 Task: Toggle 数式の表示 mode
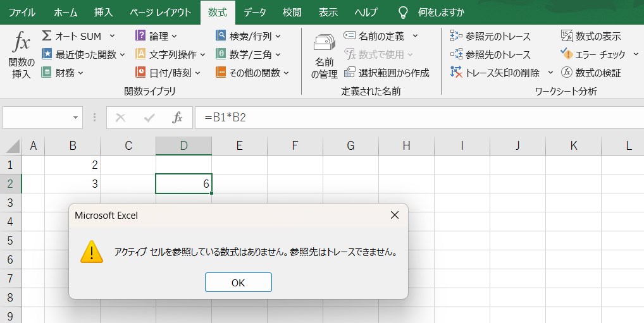(567, 36)
